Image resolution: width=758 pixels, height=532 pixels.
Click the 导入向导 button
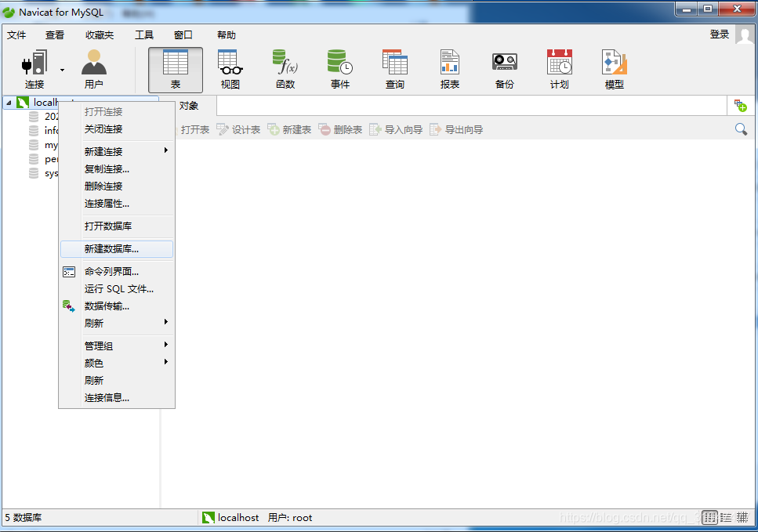pyautogui.click(x=396, y=129)
